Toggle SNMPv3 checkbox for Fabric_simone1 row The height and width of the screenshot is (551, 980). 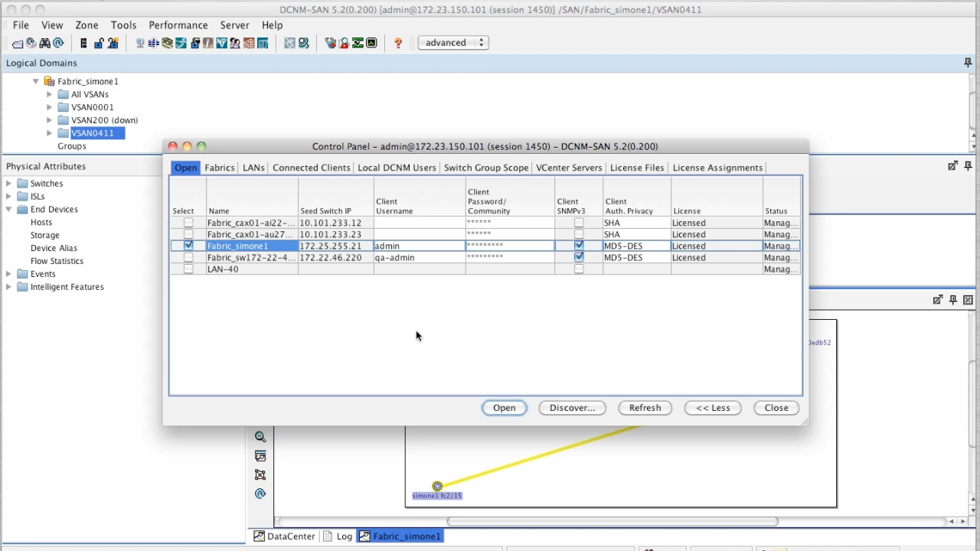(x=579, y=246)
